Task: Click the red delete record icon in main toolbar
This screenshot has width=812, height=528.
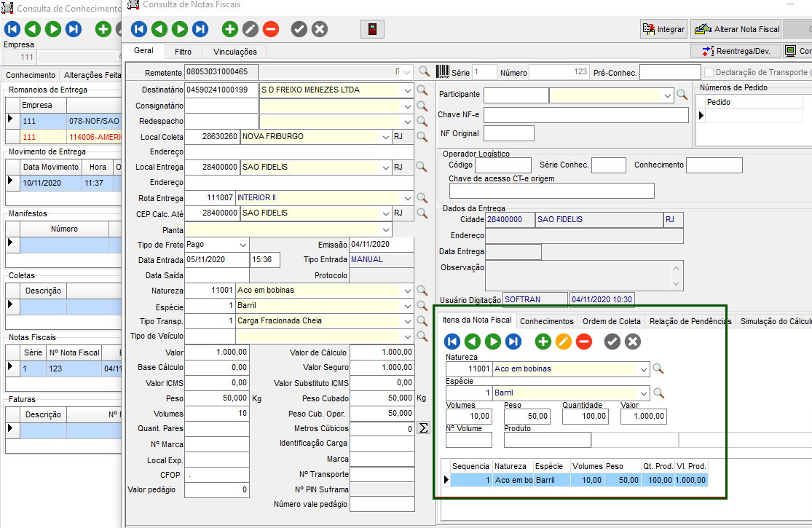Action: pos(271,29)
